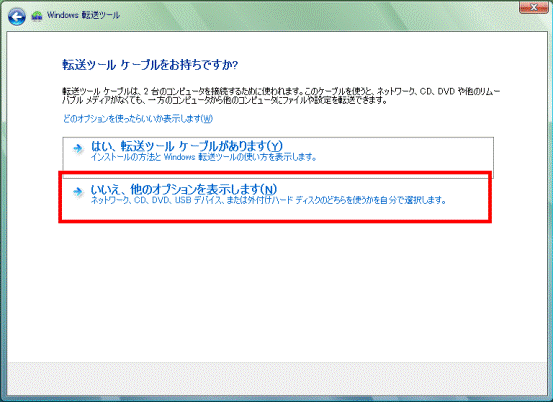Click arrow icon beside いいえ option
Image resolution: width=553 pixels, height=402 pixels.
78,191
